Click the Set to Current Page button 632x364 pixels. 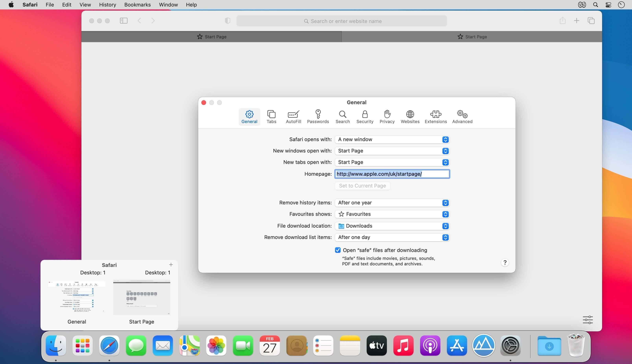[x=362, y=186]
